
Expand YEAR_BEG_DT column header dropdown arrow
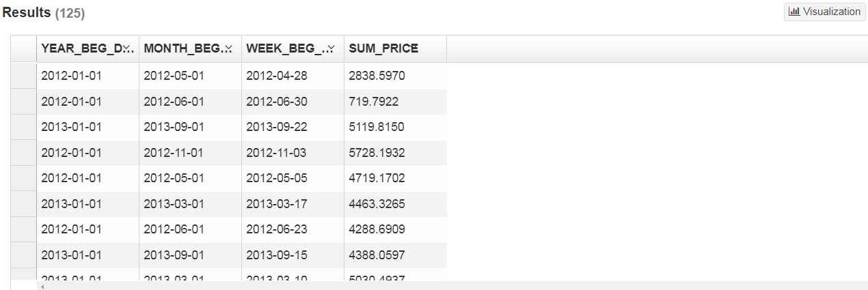[127, 49]
